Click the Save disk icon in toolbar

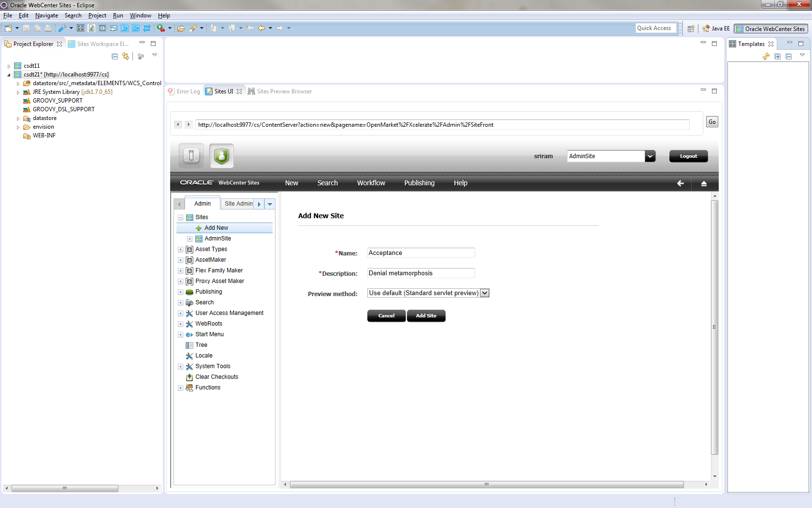[27, 28]
